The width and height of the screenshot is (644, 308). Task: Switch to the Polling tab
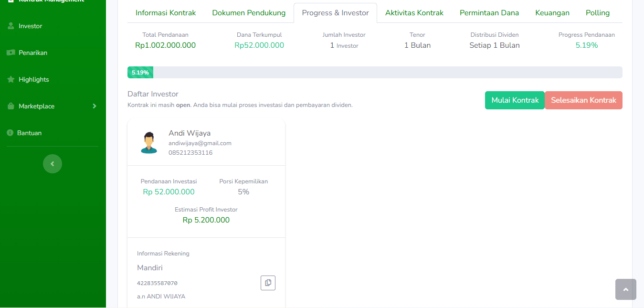pos(597,13)
